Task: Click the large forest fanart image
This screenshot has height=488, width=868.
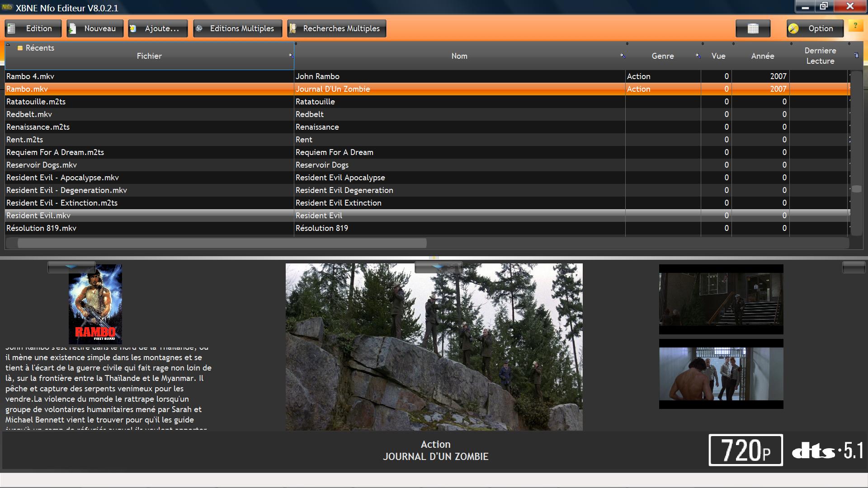Action: [434, 347]
